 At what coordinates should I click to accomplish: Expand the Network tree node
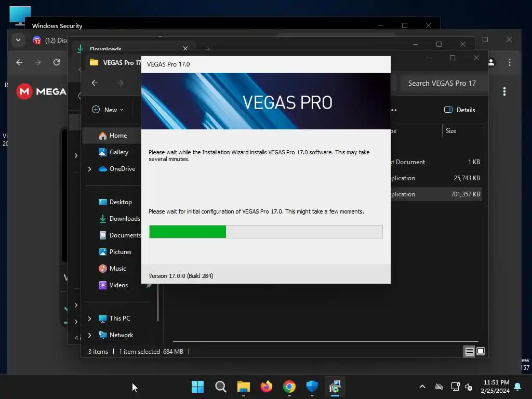click(x=89, y=335)
